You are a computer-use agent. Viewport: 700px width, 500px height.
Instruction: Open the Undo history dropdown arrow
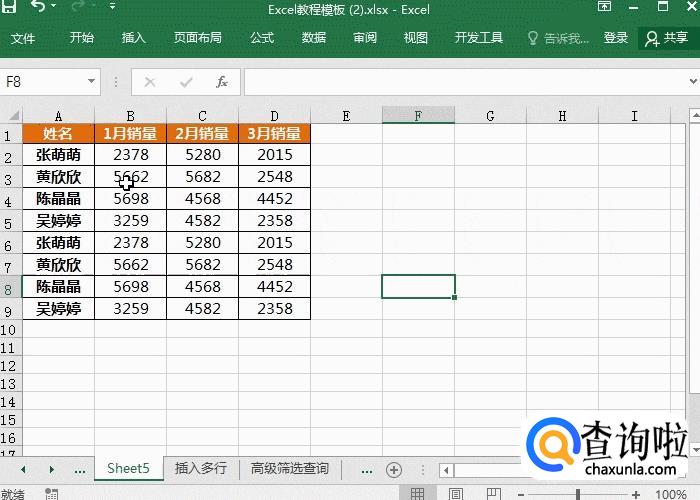54,6
